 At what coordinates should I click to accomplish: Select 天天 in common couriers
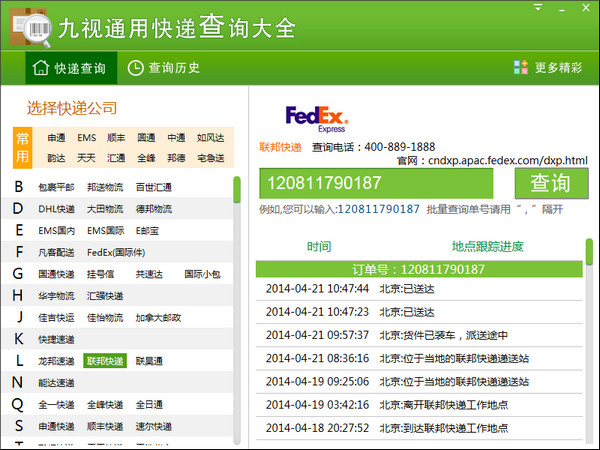[x=86, y=158]
